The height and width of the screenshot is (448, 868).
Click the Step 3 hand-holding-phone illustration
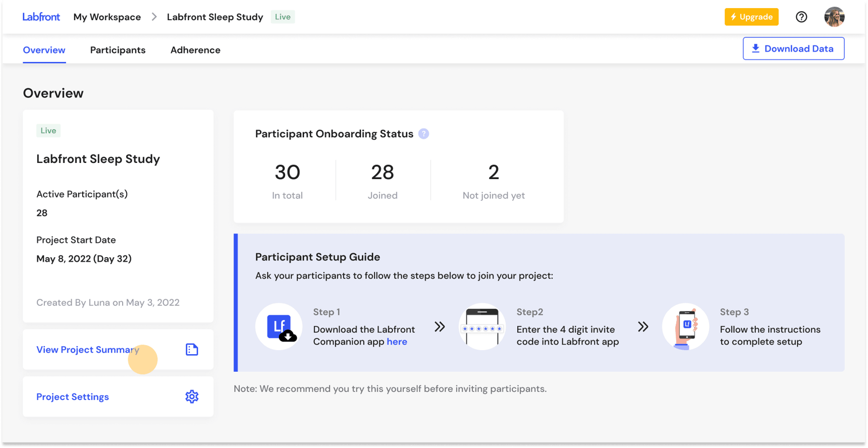[685, 327]
